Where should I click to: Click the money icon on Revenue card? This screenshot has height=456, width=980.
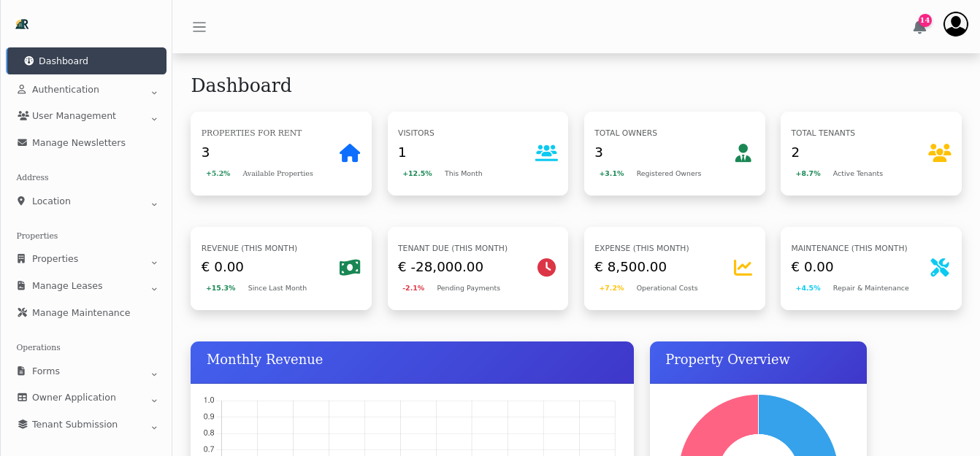(350, 267)
